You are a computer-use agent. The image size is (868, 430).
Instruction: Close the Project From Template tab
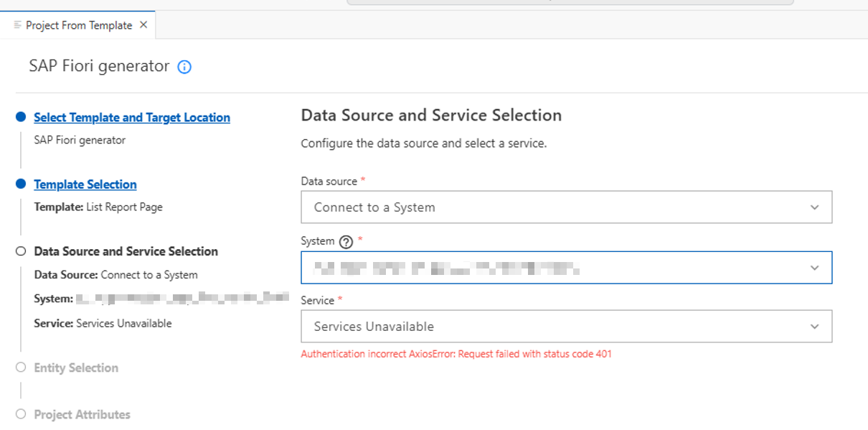(143, 25)
